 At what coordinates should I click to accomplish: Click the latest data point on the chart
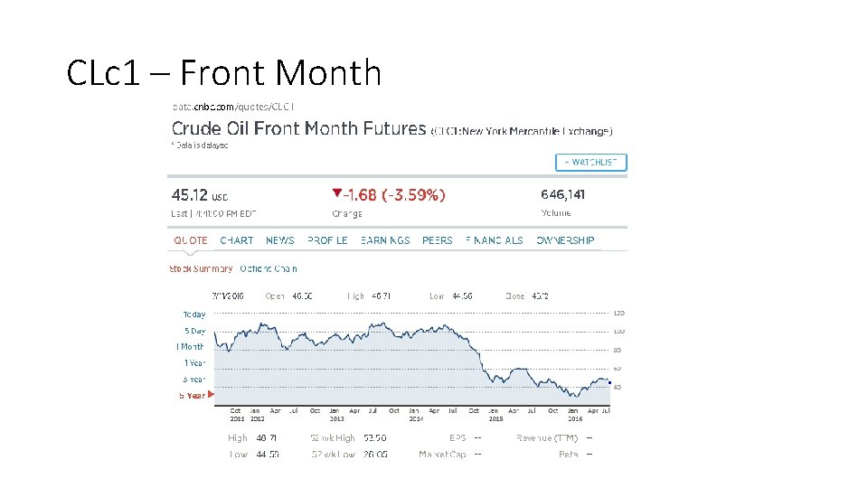click(609, 383)
